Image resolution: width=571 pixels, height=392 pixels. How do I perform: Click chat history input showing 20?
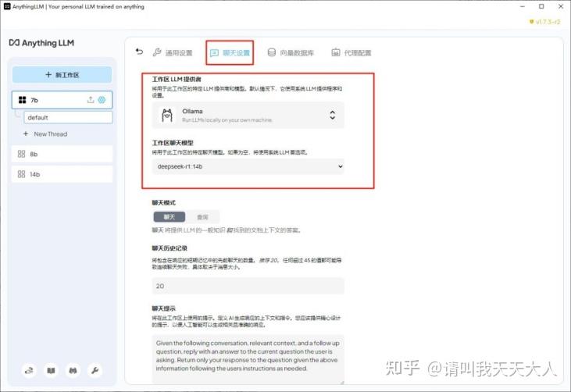click(x=248, y=286)
